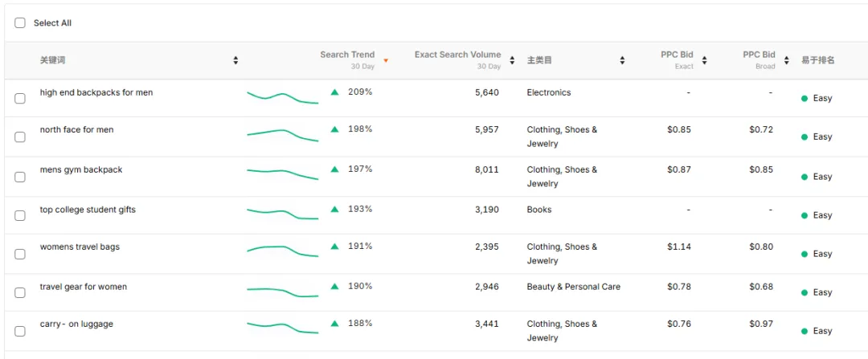Open Easy ranking dropdown for travel gear row
The width and height of the screenshot is (868, 359).
pos(817,292)
